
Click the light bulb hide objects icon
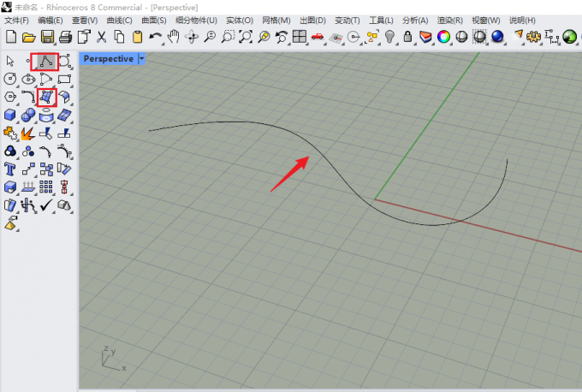click(x=389, y=37)
